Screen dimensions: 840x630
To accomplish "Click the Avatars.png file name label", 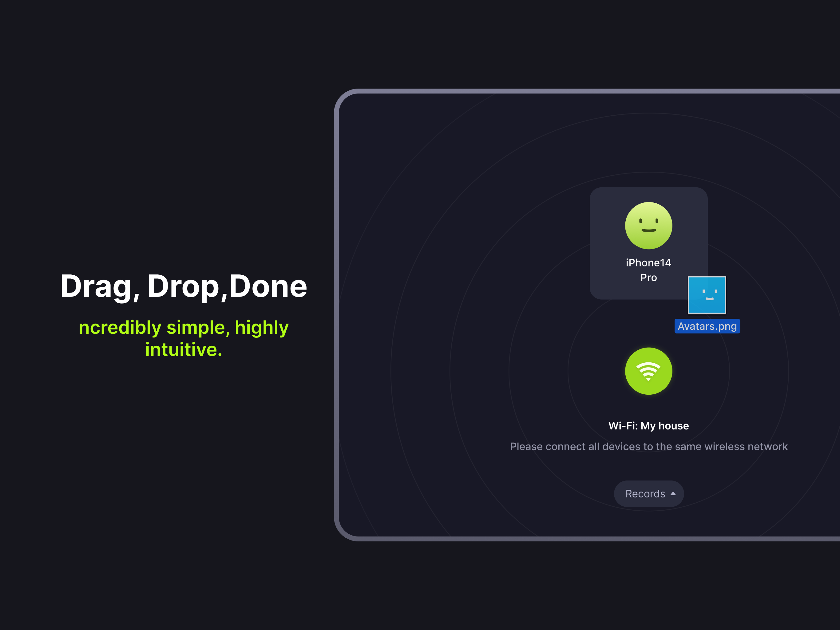I will (x=707, y=326).
